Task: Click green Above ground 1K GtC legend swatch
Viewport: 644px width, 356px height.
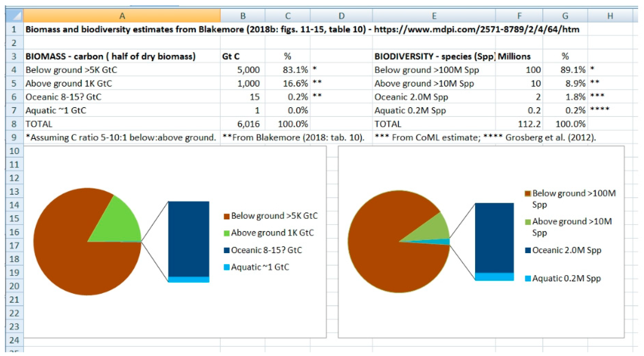Action: 227,234
